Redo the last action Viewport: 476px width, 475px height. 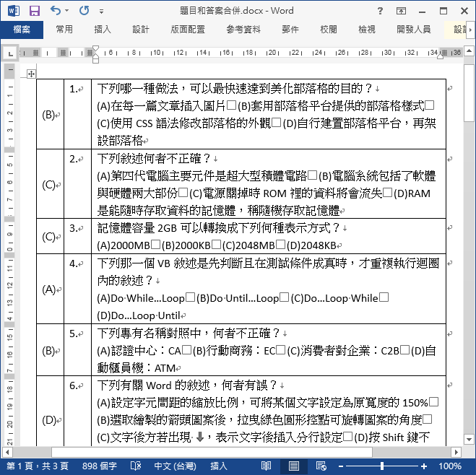pos(84,11)
